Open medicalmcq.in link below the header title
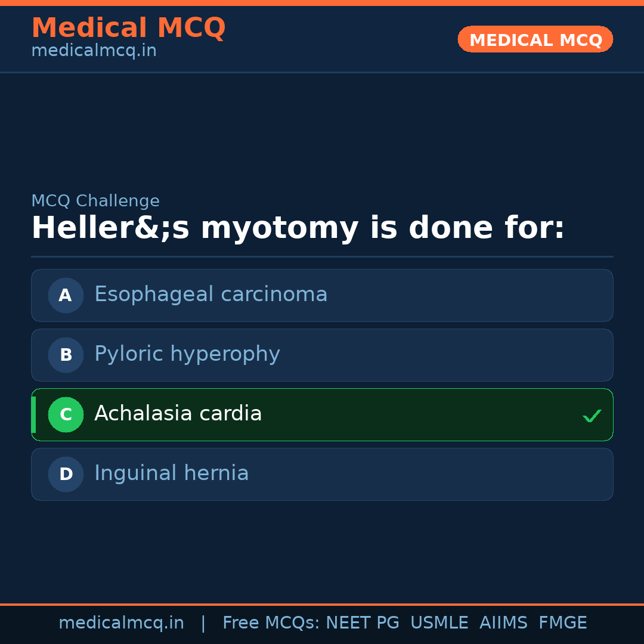 [94, 51]
